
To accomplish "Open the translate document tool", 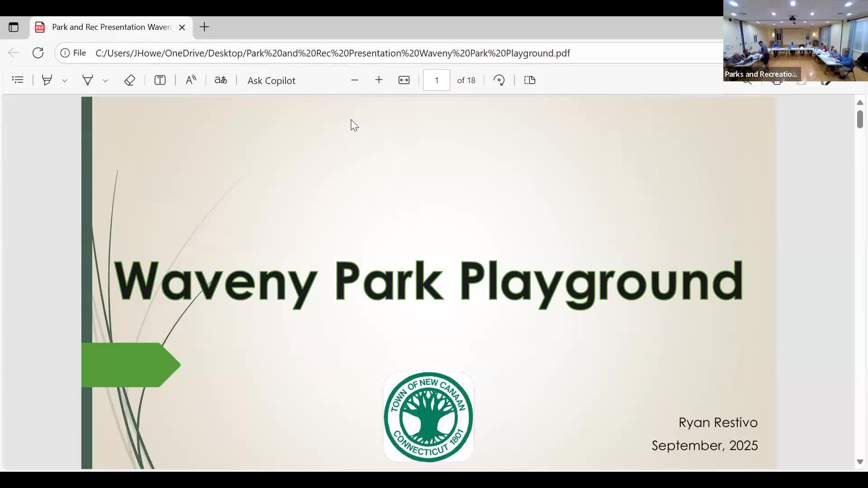I will point(221,80).
